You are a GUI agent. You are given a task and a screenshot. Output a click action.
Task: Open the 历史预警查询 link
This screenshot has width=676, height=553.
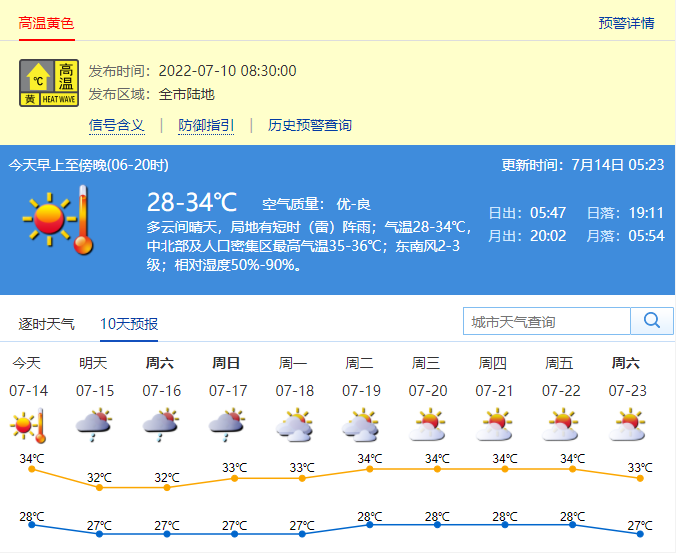tap(310, 125)
